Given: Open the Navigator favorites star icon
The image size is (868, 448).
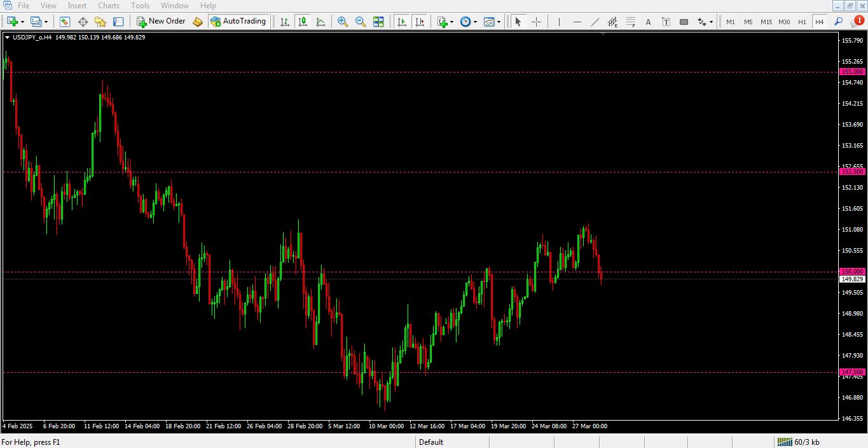Looking at the screenshot, I should coord(100,22).
